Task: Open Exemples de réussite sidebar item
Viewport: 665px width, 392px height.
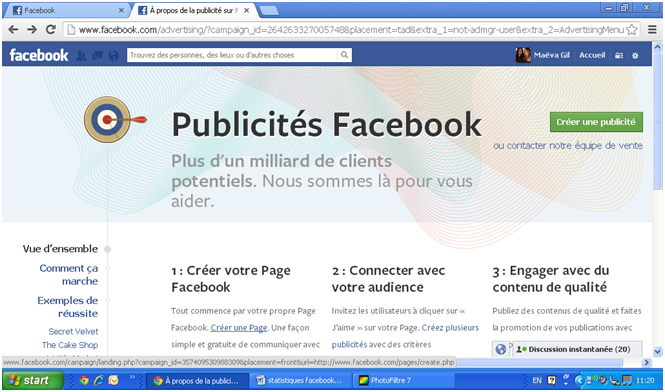Action: point(68,307)
